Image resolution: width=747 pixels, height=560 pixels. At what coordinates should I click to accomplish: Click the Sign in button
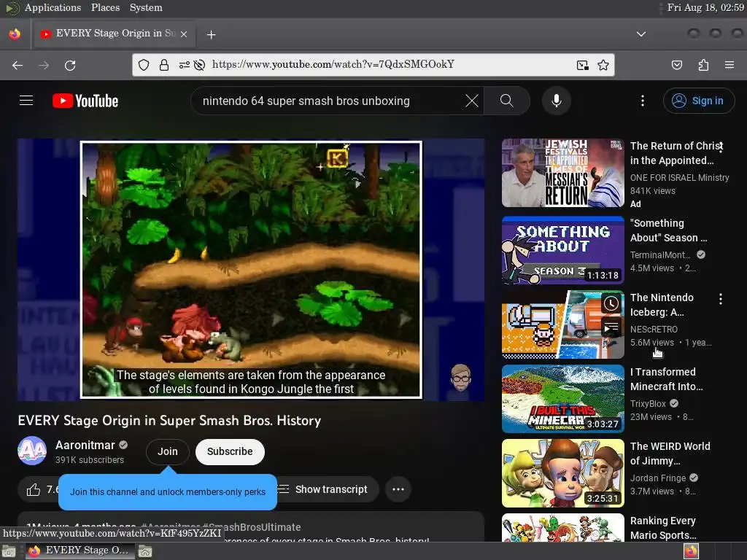pos(699,101)
